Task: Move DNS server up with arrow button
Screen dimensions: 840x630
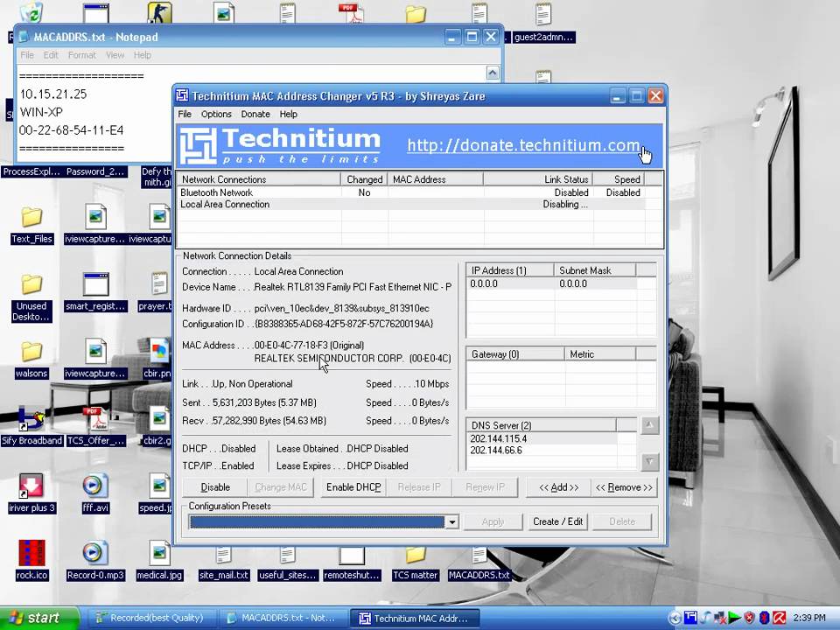Action: 649,425
